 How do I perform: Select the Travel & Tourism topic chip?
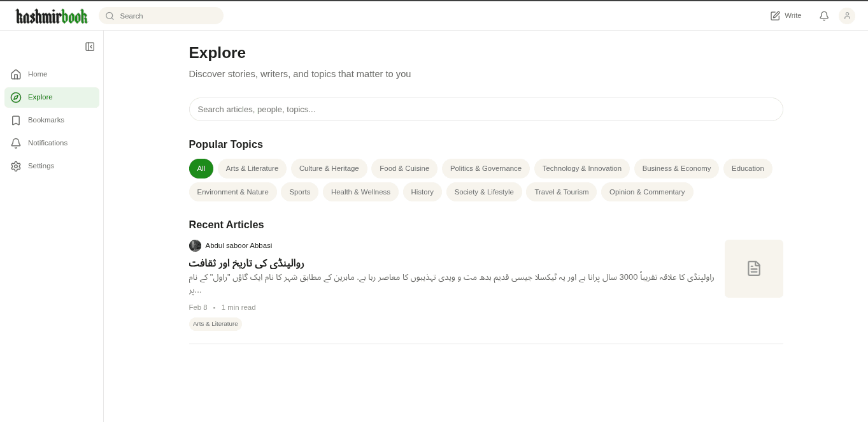tap(561, 192)
